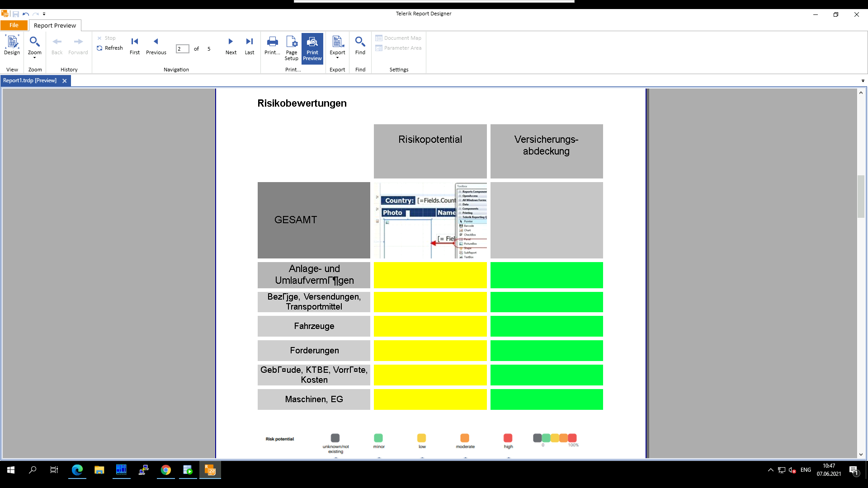
Task: Open Find in report
Action: [360, 45]
